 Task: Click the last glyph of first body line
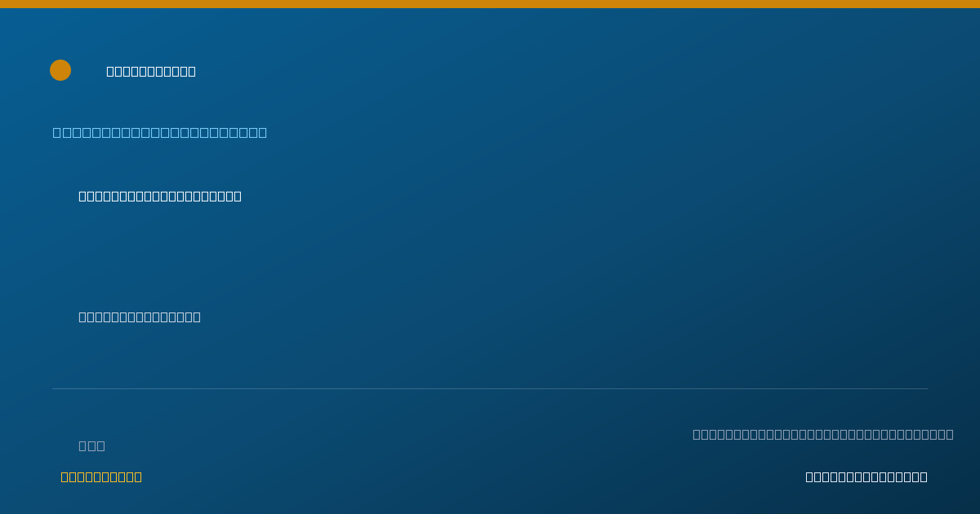pyautogui.click(x=238, y=196)
